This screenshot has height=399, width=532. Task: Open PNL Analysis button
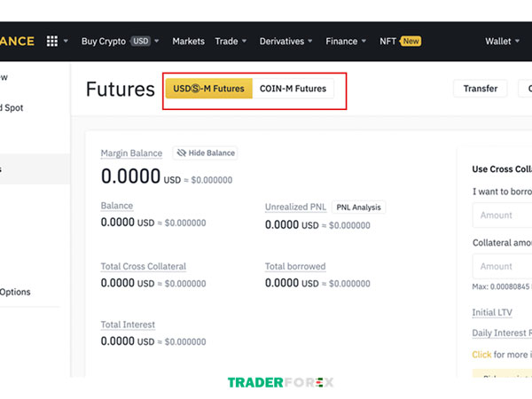(x=359, y=207)
